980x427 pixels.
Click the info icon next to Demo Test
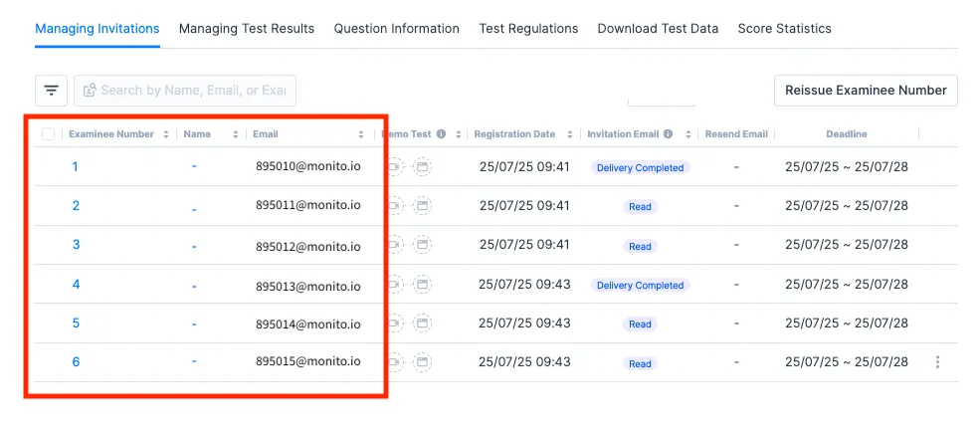click(442, 133)
